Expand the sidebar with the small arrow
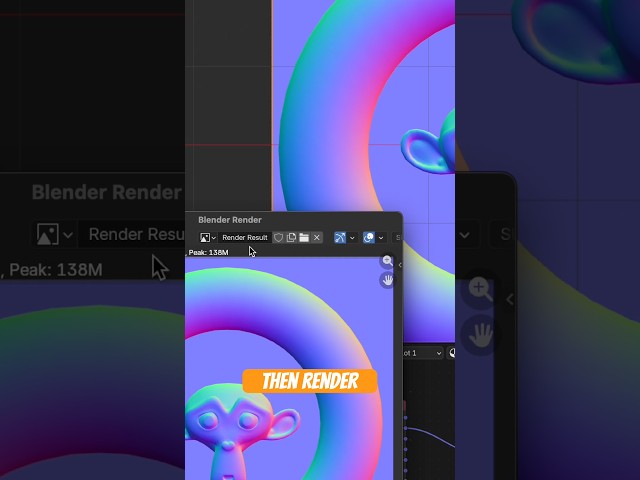The height and width of the screenshot is (480, 640). pyautogui.click(x=400, y=265)
